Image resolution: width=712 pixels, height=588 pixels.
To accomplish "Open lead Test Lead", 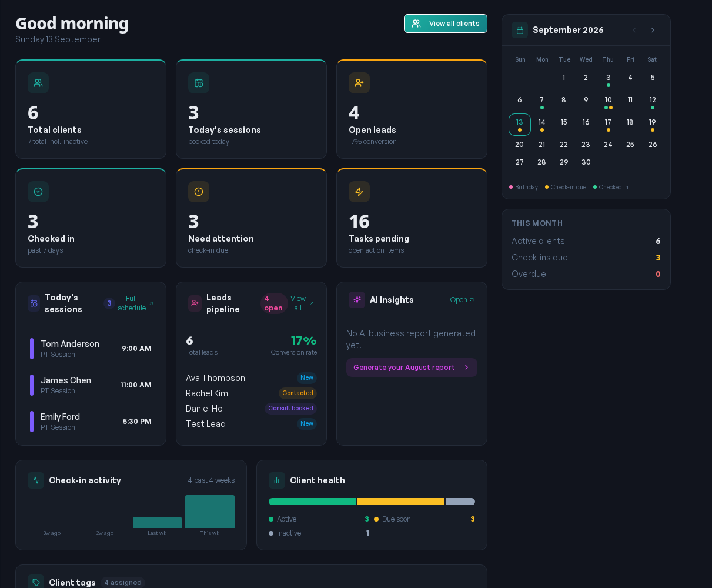I will (x=251, y=424).
